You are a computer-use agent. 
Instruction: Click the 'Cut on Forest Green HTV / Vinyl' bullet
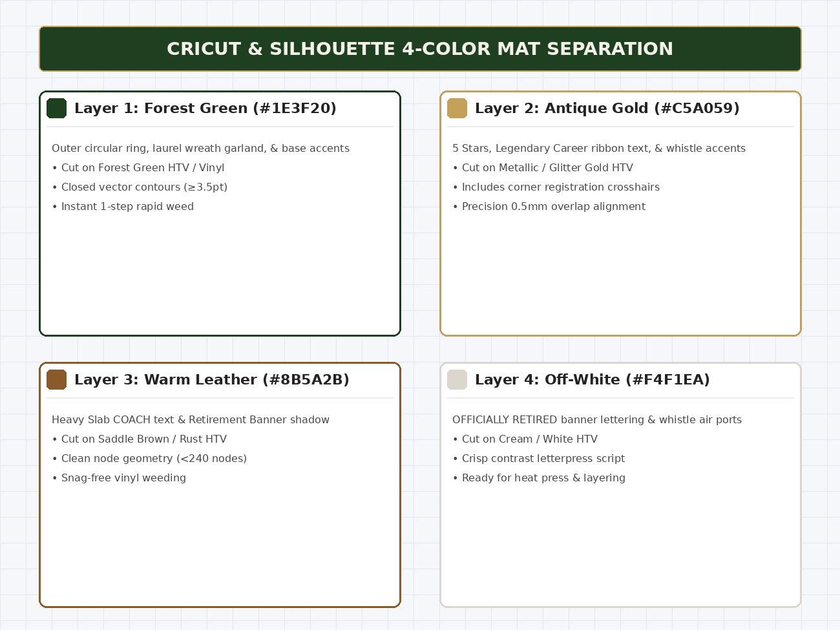point(138,167)
